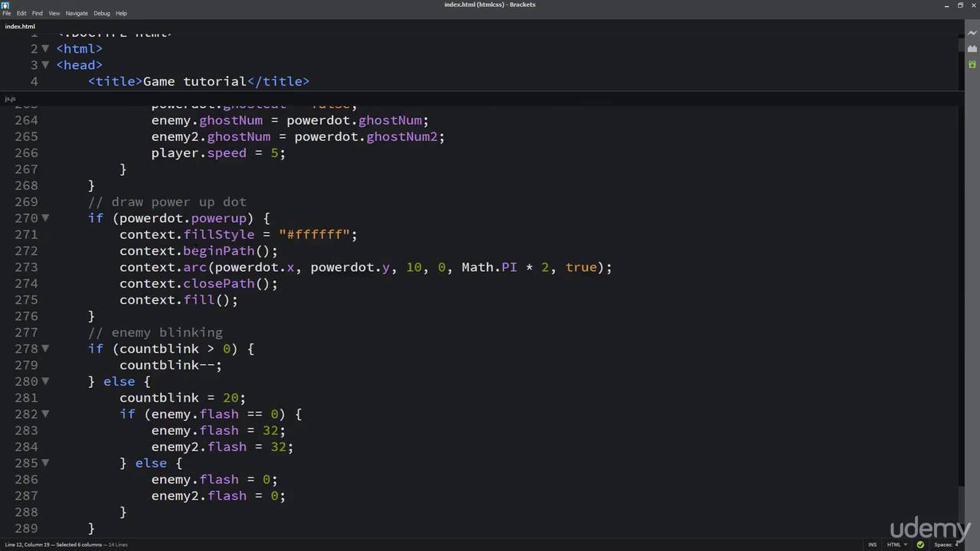Toggle the INS insert/overwrite mode
The height and width of the screenshot is (551, 980).
872,545
